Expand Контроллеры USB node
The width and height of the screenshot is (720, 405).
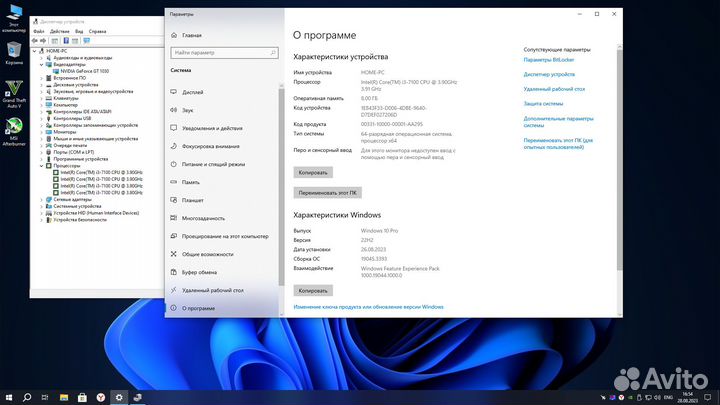[x=42, y=118]
